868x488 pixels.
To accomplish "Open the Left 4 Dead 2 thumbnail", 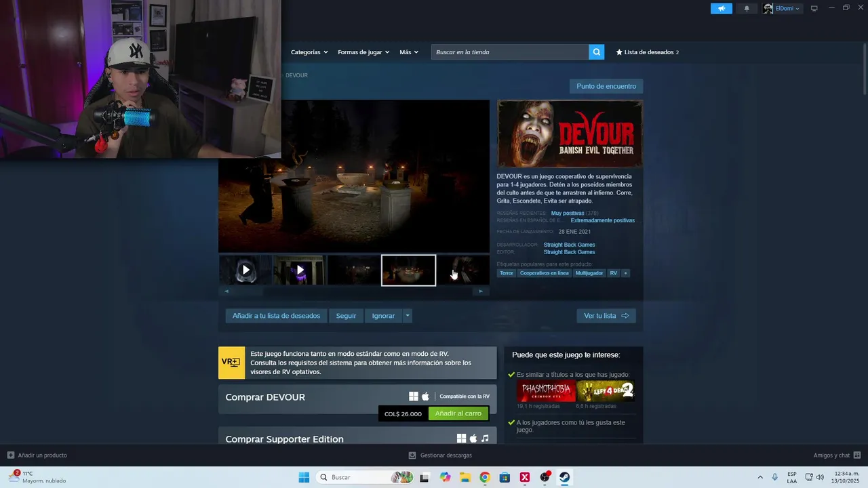I will coord(606,391).
